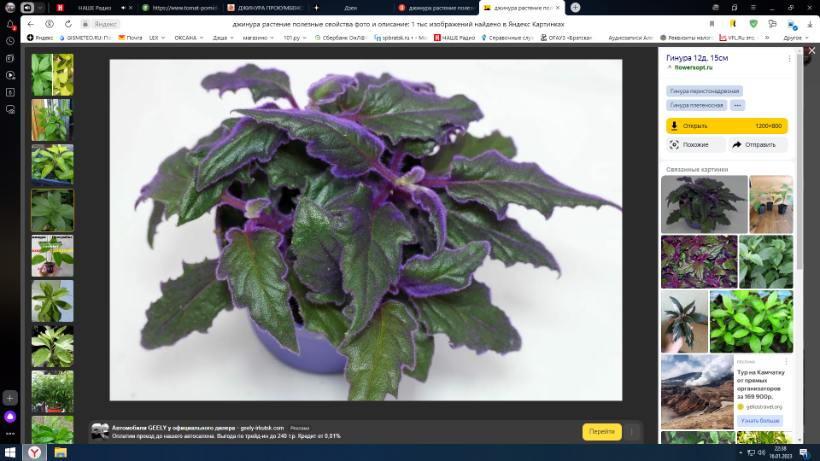820x461 pixels.
Task: Close the image viewer with X
Action: point(812,51)
